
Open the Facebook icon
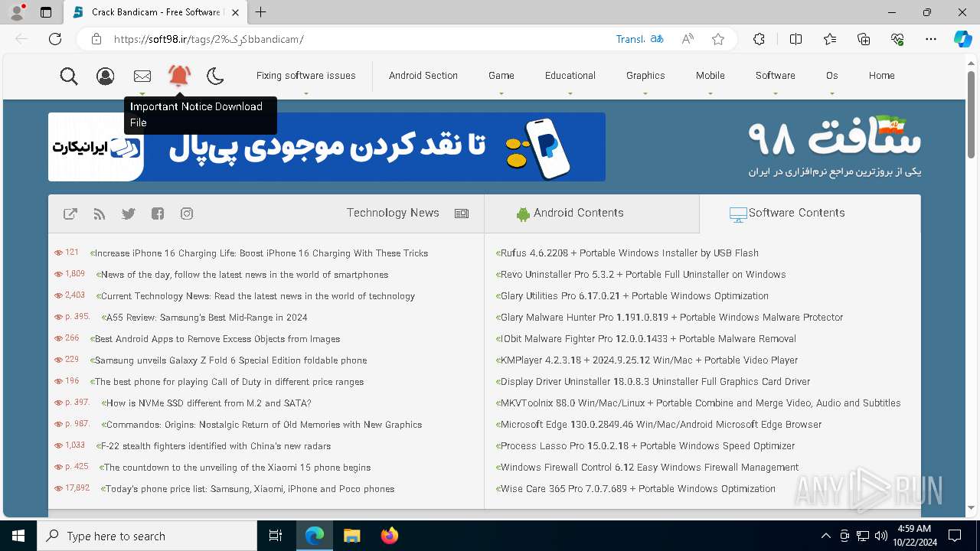pos(158,214)
